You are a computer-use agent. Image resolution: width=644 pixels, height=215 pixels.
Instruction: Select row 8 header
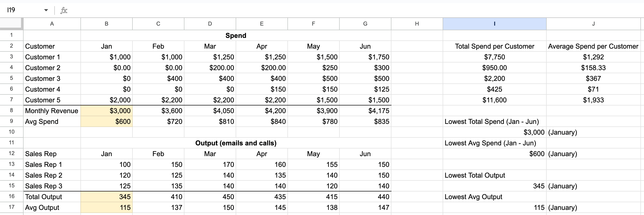(x=12, y=111)
